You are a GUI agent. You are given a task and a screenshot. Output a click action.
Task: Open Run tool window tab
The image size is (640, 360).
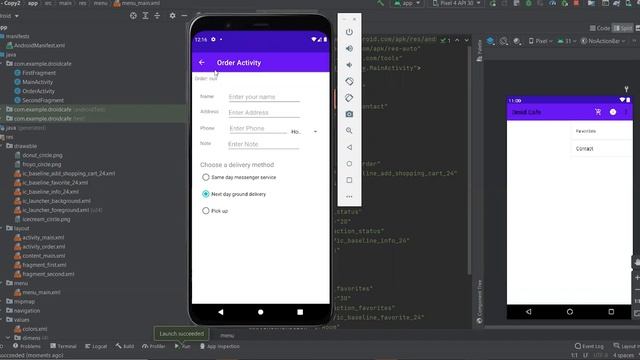point(182,346)
